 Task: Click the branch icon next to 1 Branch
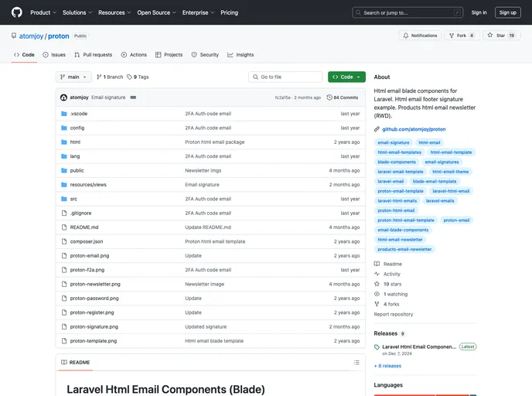coord(99,77)
